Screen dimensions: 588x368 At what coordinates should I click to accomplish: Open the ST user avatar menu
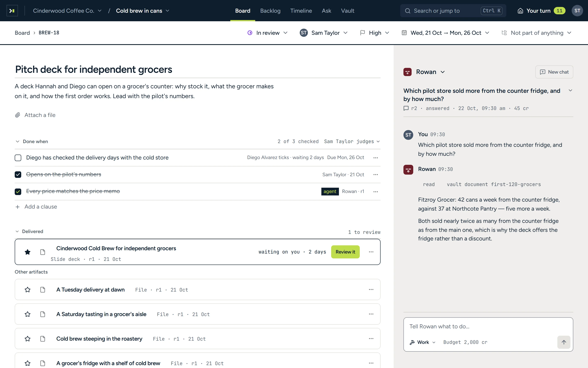click(x=577, y=11)
